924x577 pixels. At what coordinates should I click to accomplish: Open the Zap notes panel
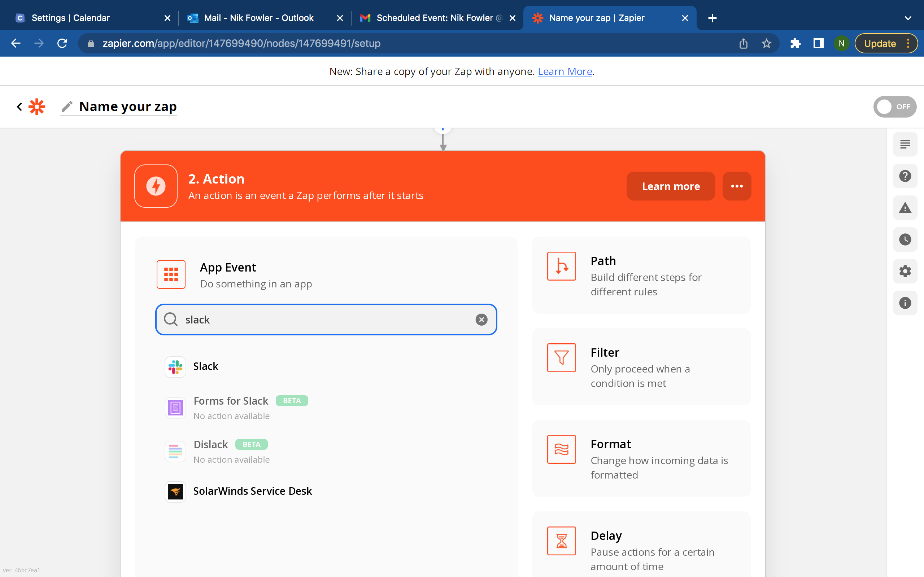coord(905,144)
